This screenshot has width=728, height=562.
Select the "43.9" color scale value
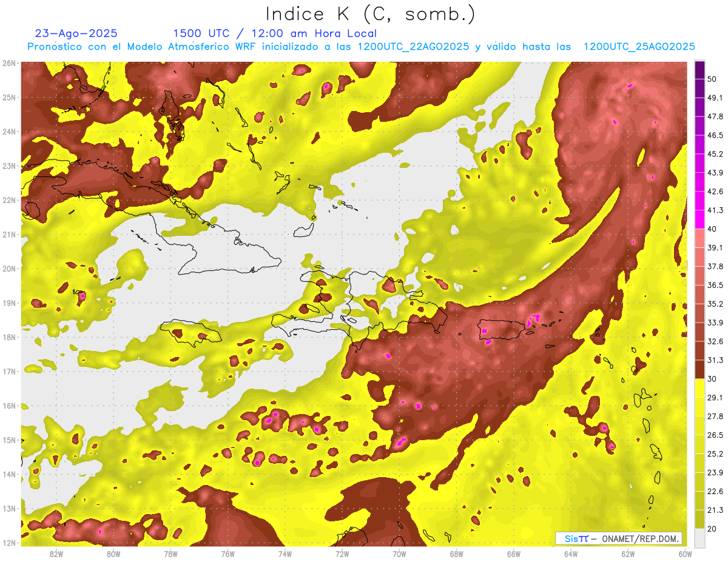pyautogui.click(x=715, y=173)
